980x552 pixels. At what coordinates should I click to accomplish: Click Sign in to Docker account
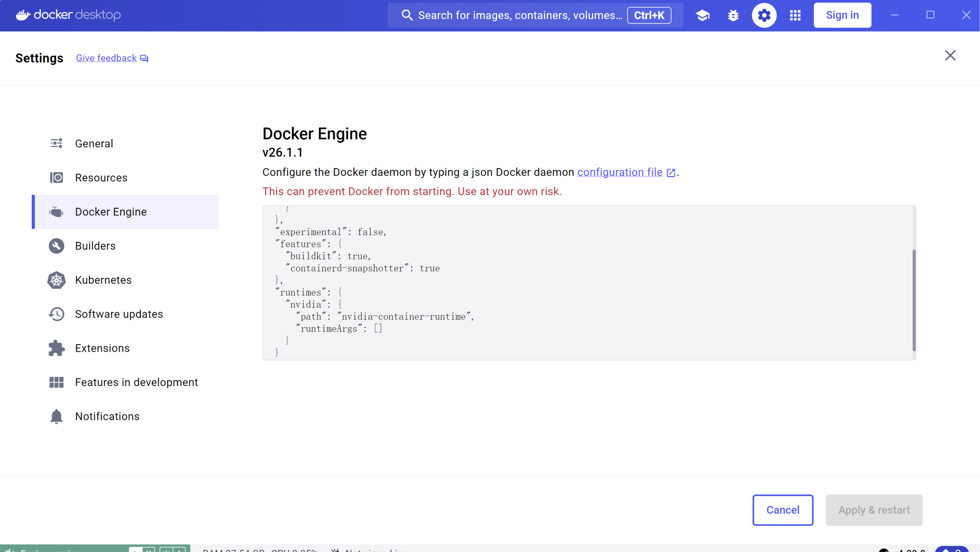point(842,15)
